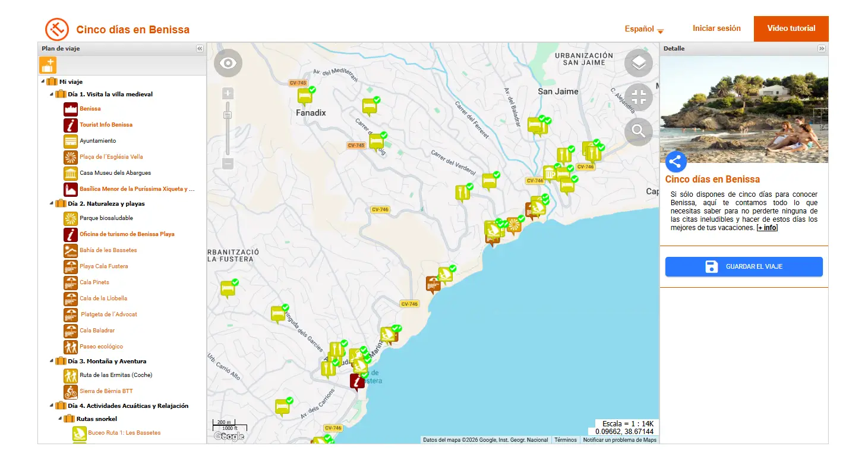Viewport: 868px width, 462px height.
Task: Click the map zoom slider handle
Action: 228,115
